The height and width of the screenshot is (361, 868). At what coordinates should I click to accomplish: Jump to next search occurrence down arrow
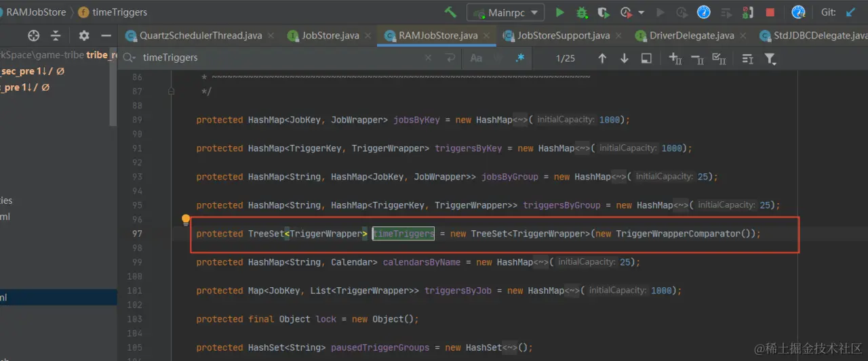(x=624, y=58)
